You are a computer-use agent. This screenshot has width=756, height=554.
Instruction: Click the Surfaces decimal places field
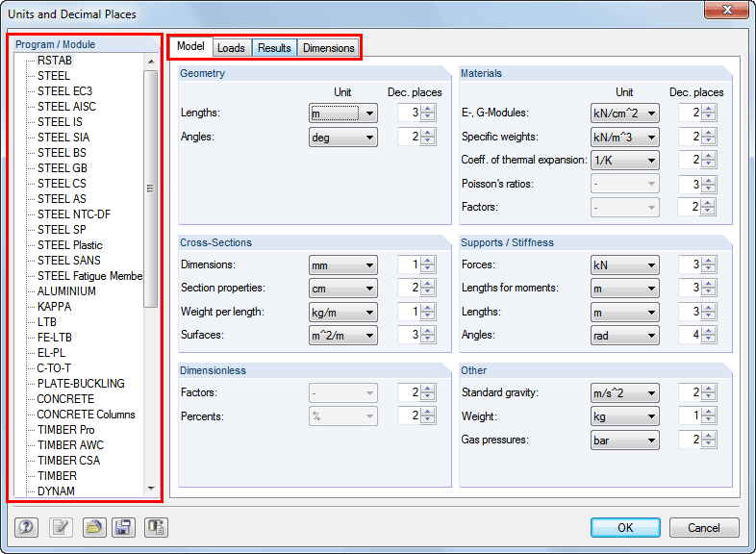coord(409,335)
